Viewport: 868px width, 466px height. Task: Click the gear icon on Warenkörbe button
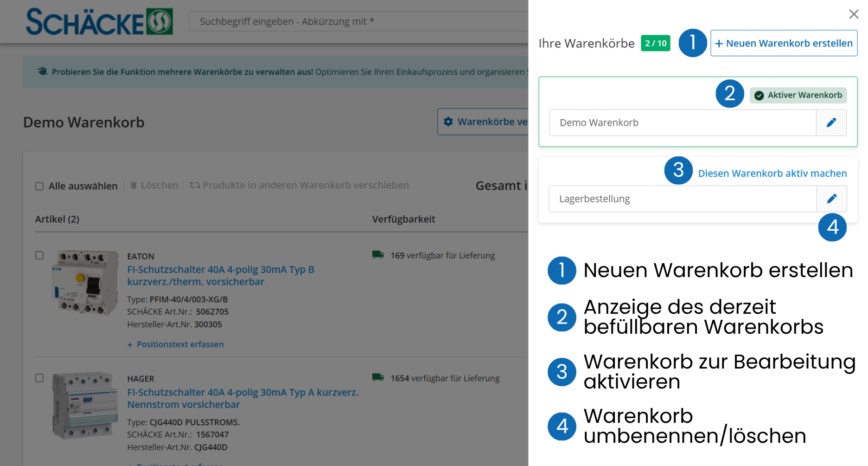pyautogui.click(x=448, y=122)
